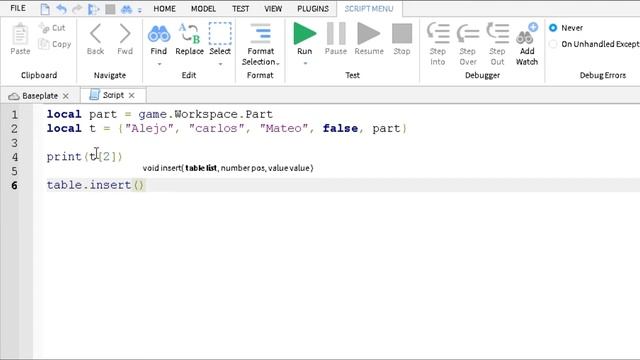Screen dimensions: 640x360
Task: Click the Step Out debugger icon
Action: point(498,33)
